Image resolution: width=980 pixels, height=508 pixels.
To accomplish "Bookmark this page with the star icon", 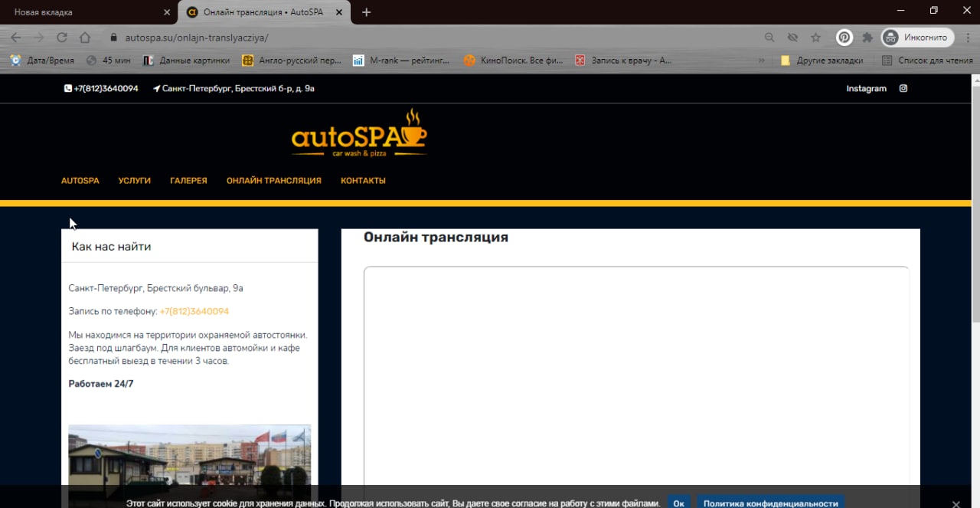I will tap(816, 37).
